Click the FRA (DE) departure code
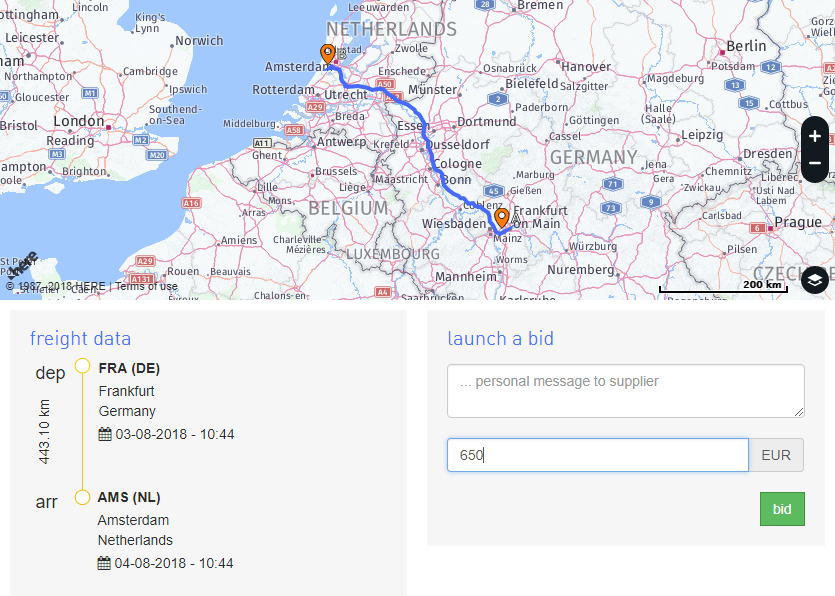The height and width of the screenshot is (596, 835). pos(129,368)
